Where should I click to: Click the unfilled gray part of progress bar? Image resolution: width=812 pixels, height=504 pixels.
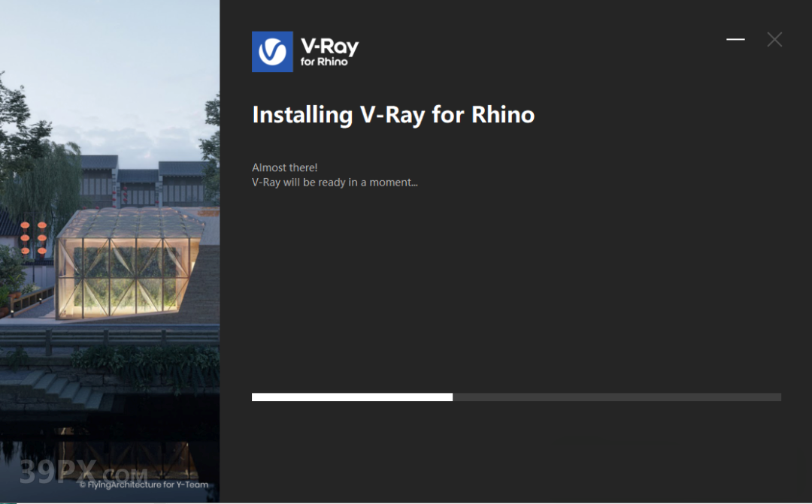click(x=617, y=397)
